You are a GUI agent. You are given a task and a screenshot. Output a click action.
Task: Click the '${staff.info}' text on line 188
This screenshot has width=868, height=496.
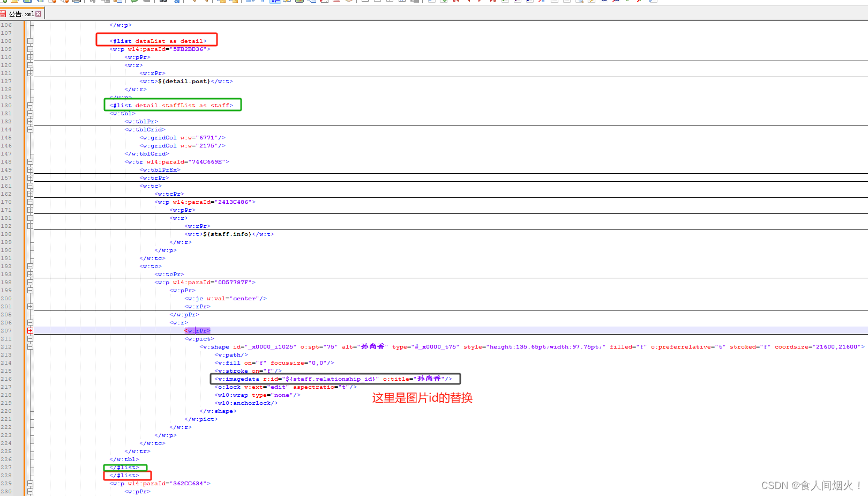[x=227, y=234]
